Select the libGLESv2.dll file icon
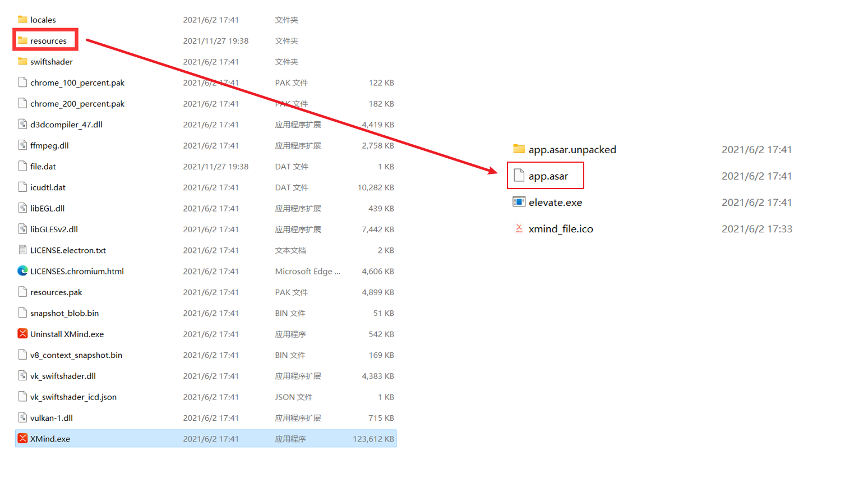This screenshot has width=868, height=487. [22, 229]
